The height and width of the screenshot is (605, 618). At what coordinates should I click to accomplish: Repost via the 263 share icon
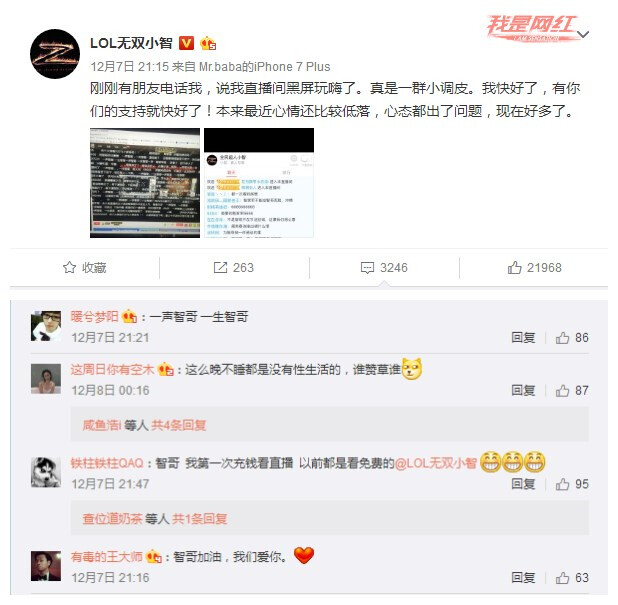point(233,268)
